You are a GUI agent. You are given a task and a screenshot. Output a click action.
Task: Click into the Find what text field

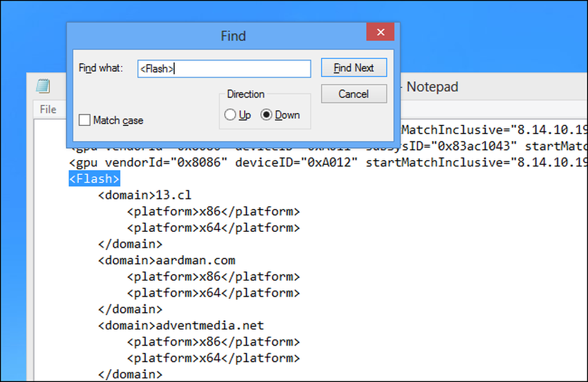224,69
